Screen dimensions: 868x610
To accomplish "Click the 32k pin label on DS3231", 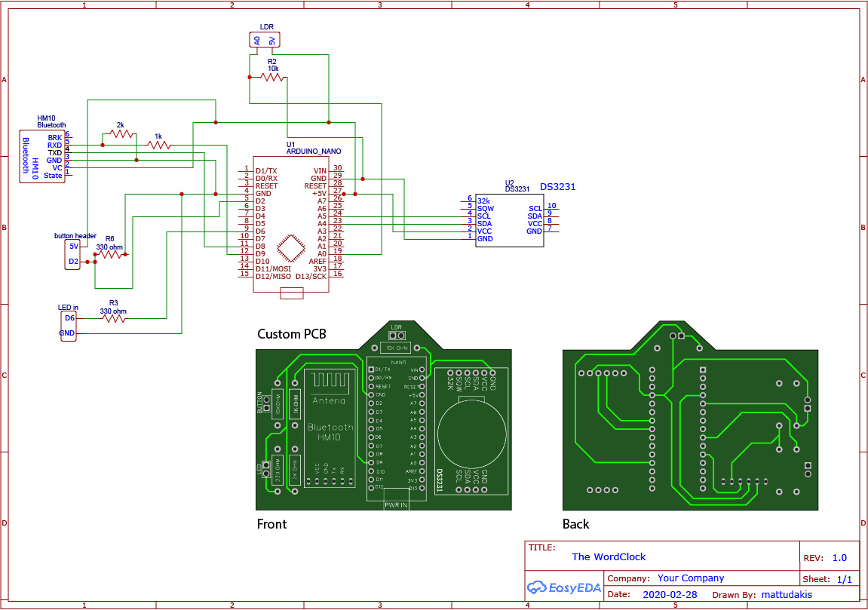I will 484,201.
